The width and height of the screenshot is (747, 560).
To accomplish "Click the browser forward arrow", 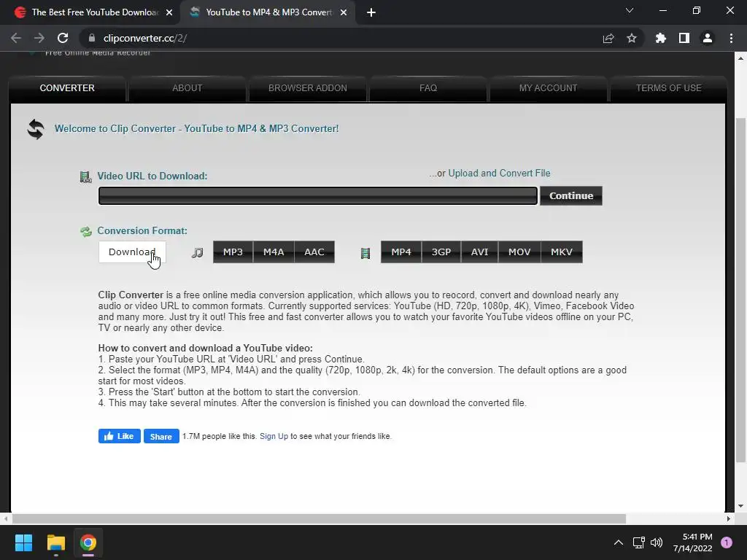I will [x=39, y=38].
